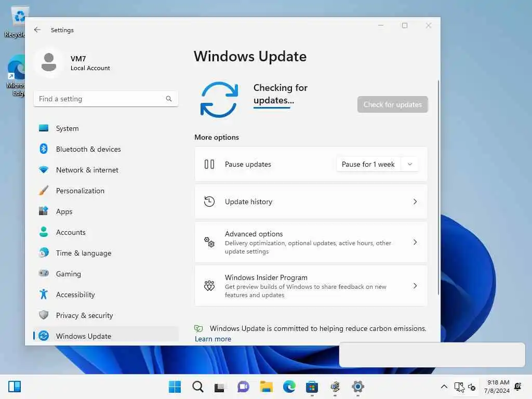Click the Personalization paintbrush icon
The height and width of the screenshot is (399, 532).
pos(44,190)
